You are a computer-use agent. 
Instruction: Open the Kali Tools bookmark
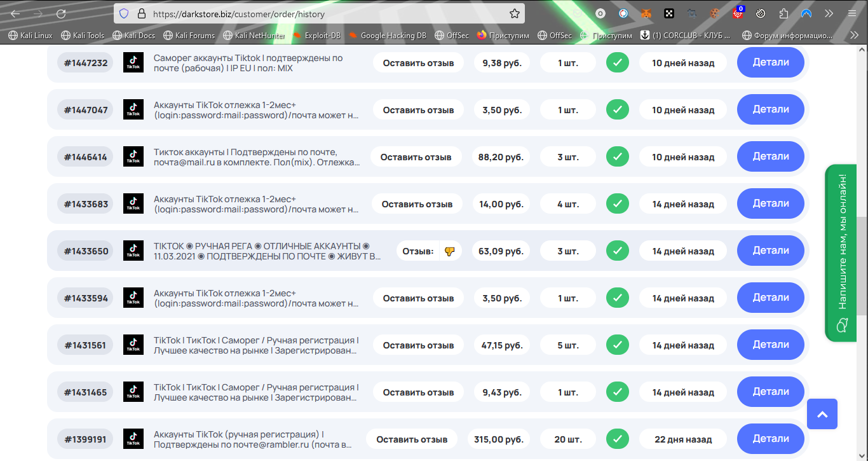point(83,36)
